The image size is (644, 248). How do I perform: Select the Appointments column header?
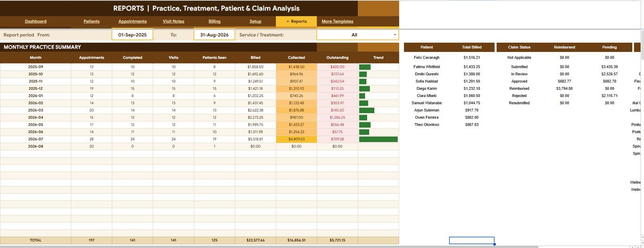(91, 58)
